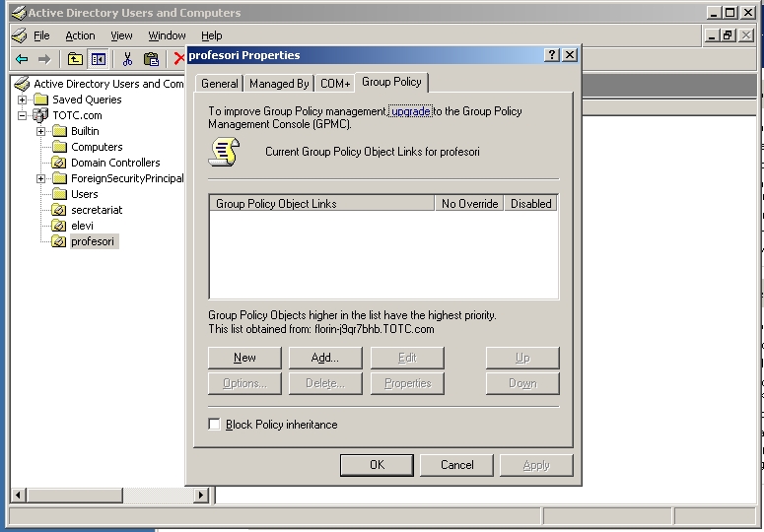The width and height of the screenshot is (764, 532).
Task: Open the View menu
Action: point(121,35)
